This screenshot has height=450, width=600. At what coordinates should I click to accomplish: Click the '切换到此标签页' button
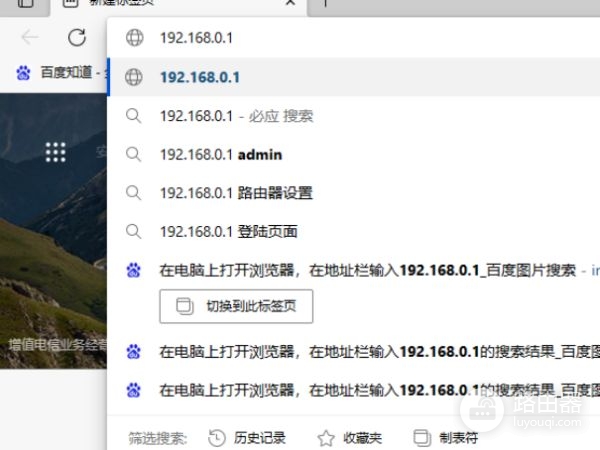236,306
